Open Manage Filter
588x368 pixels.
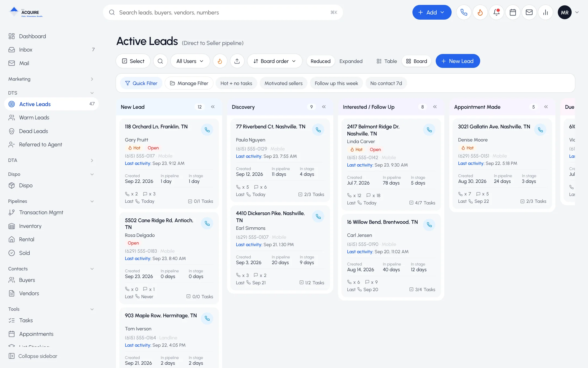click(189, 83)
